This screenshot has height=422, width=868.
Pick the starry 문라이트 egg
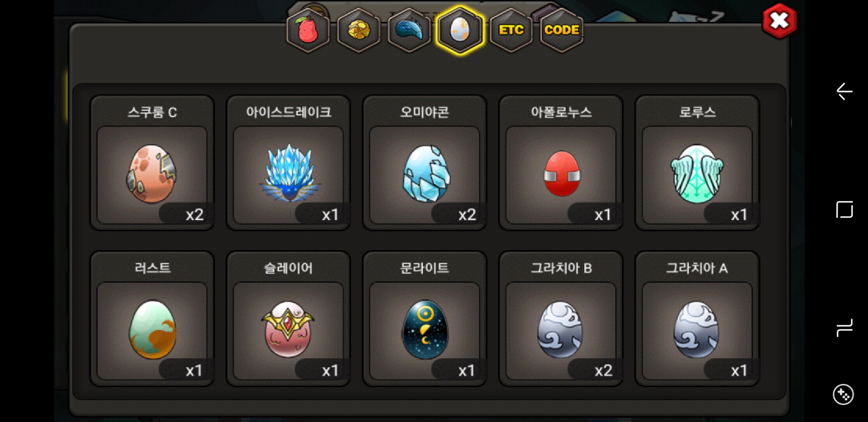point(425,319)
